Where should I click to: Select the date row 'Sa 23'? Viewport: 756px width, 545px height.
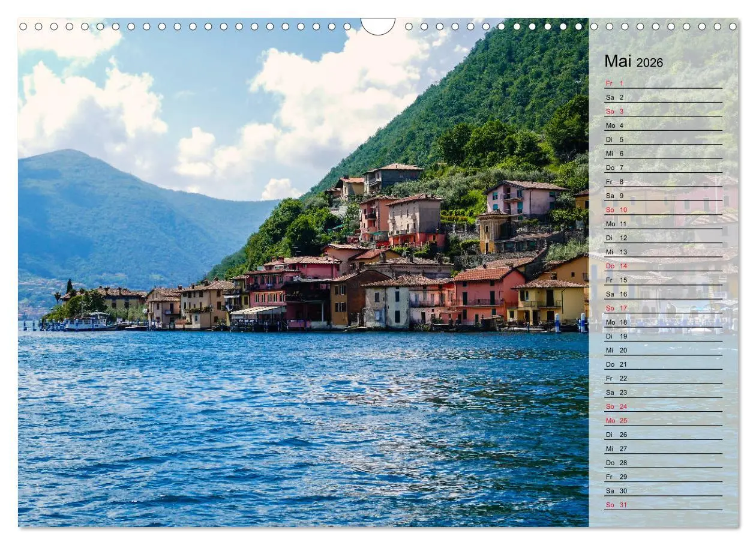pos(663,392)
